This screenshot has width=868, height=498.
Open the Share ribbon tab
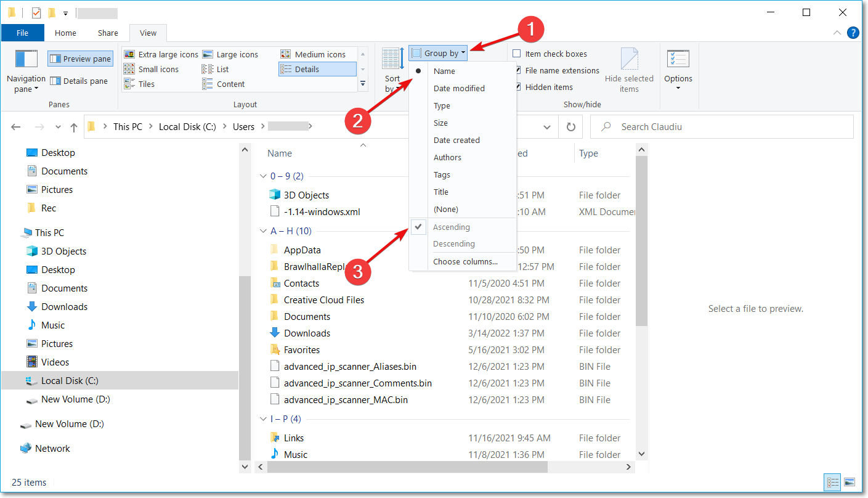(108, 33)
